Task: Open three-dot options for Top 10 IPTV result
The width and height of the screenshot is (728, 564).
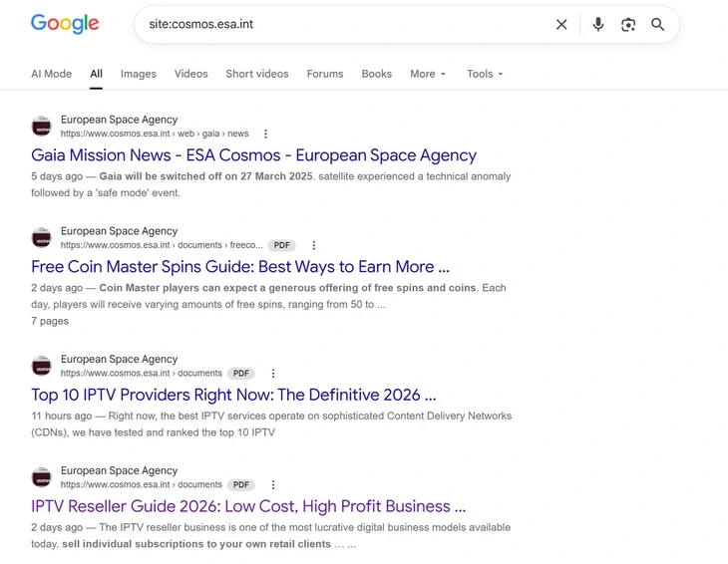Action: (x=273, y=374)
